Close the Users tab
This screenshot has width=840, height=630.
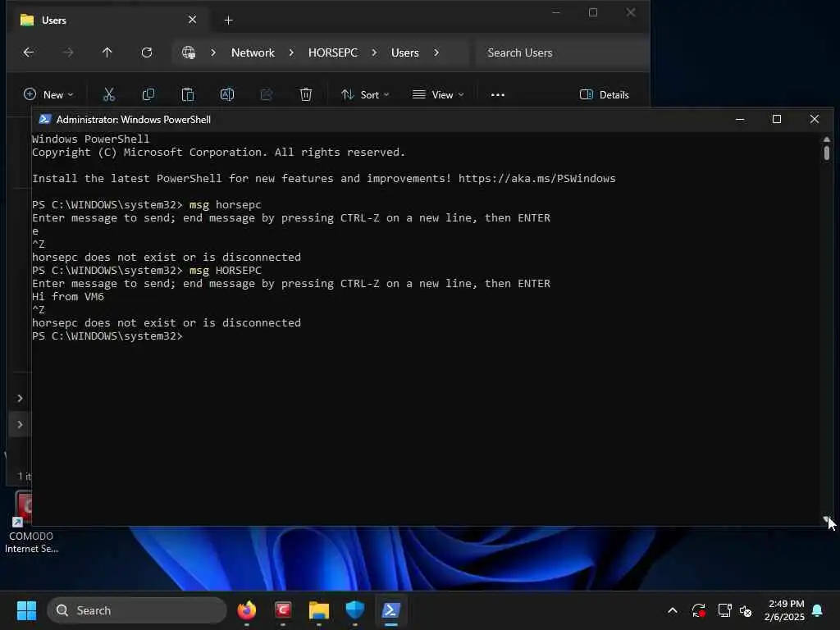point(192,20)
